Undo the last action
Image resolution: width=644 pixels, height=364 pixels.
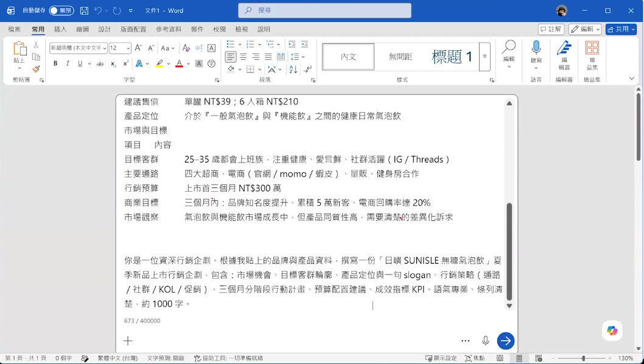(98, 11)
